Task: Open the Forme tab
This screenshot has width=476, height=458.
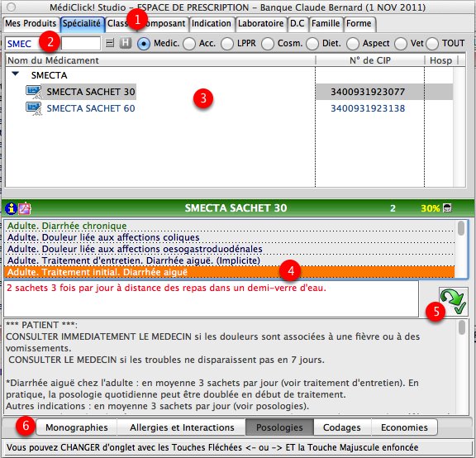Action: click(x=359, y=24)
